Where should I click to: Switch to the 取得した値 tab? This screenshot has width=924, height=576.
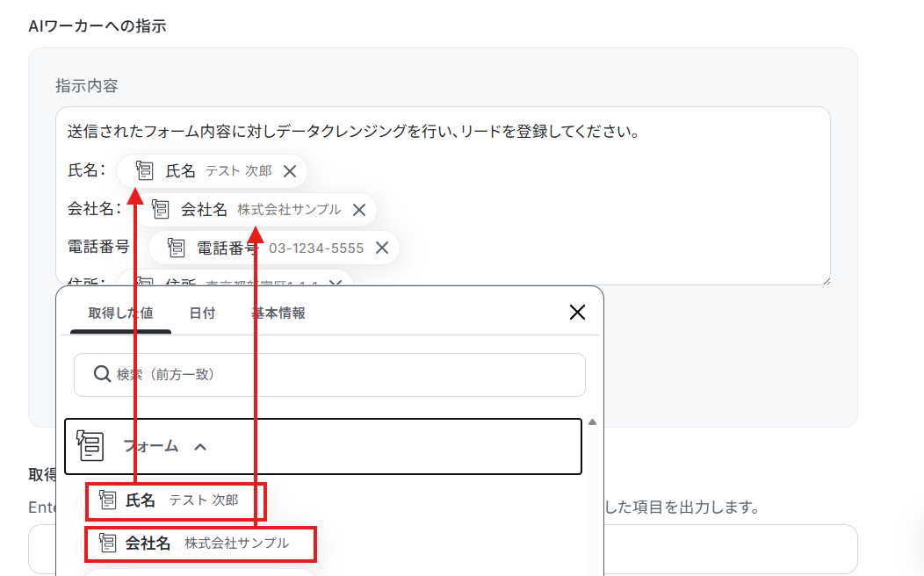click(121, 313)
